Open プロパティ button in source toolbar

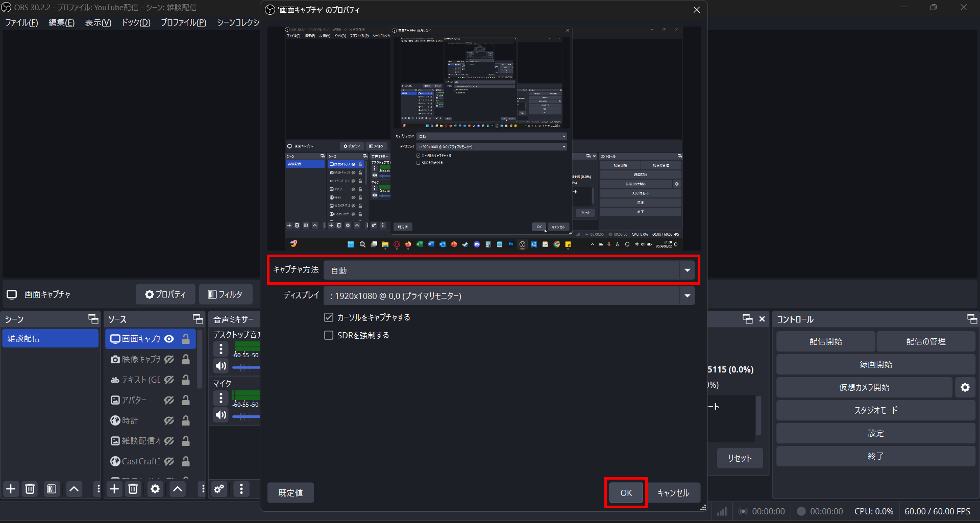point(165,294)
